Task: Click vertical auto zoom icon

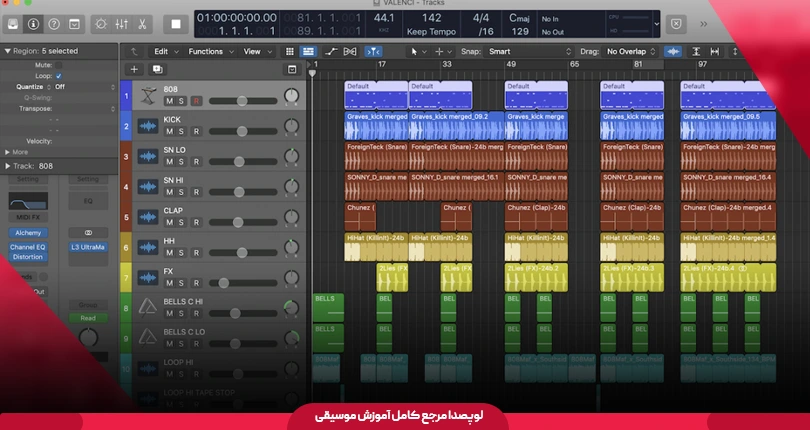Action: click(696, 51)
